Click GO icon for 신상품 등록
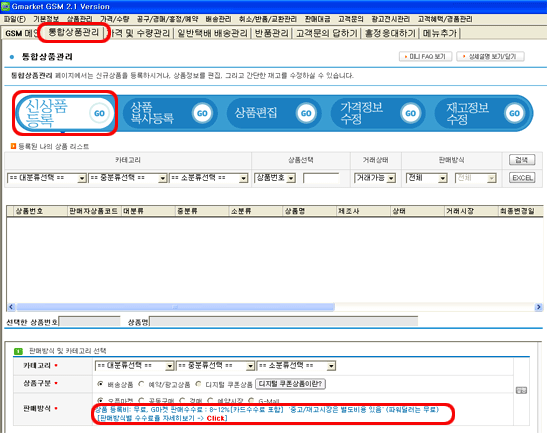The image size is (547, 433). pos(99,113)
